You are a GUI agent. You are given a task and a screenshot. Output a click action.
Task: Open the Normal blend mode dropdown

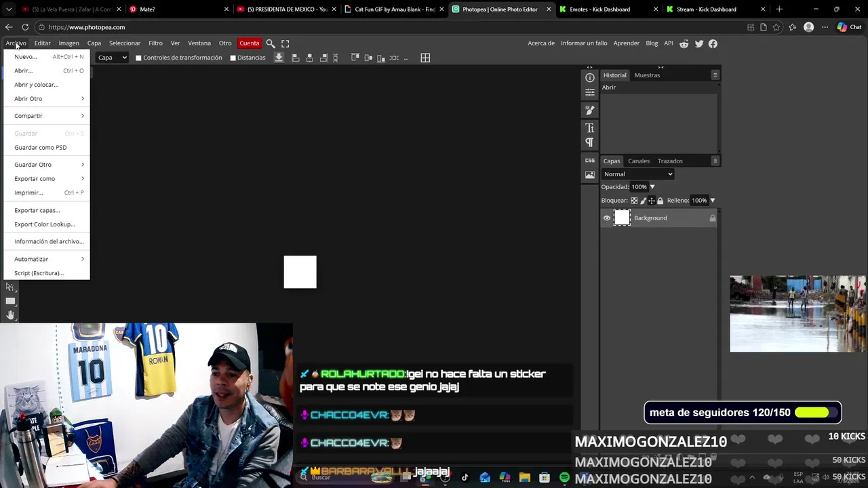click(x=637, y=174)
